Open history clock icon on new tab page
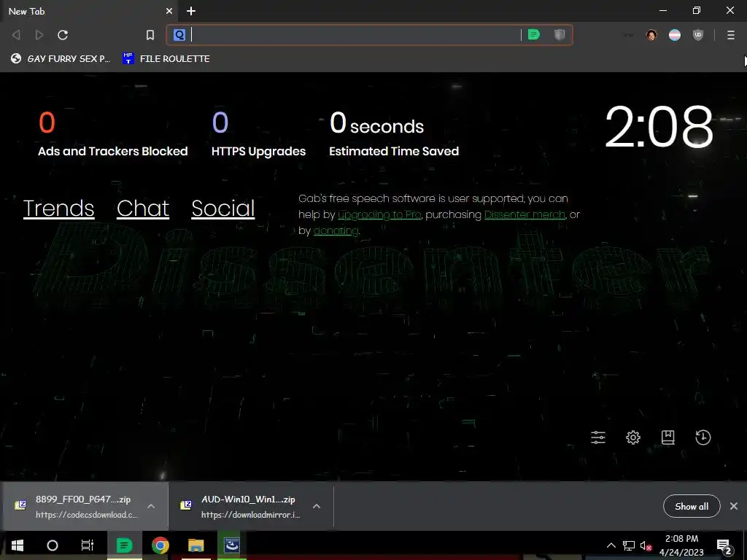 (703, 437)
